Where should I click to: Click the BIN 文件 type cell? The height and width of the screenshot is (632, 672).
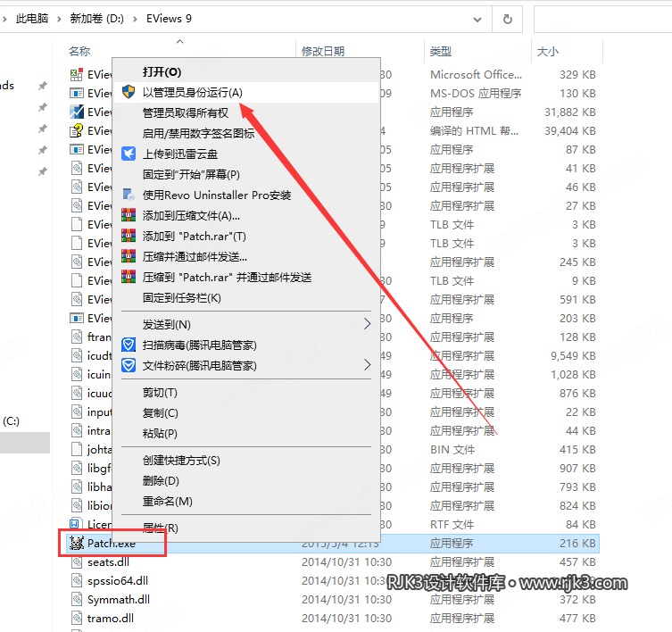coord(452,449)
